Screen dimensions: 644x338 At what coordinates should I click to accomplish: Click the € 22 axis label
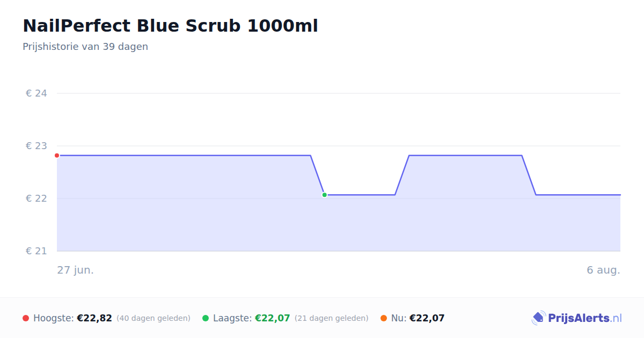tap(36, 199)
